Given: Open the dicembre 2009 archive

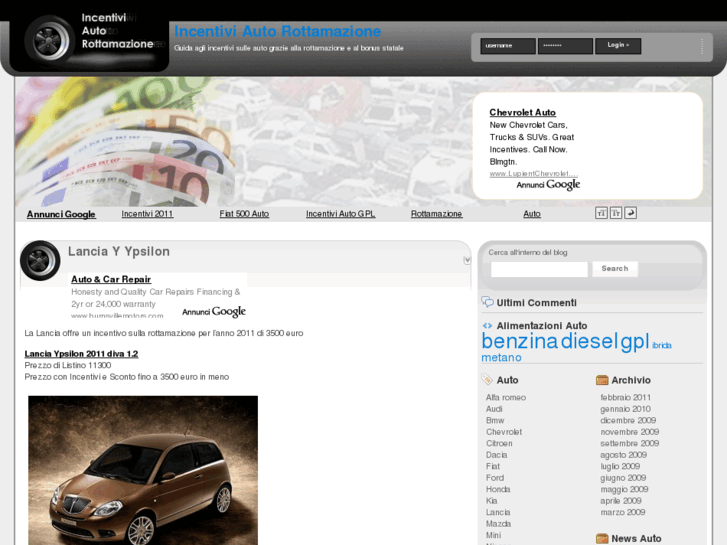Looking at the screenshot, I should click(x=628, y=420).
